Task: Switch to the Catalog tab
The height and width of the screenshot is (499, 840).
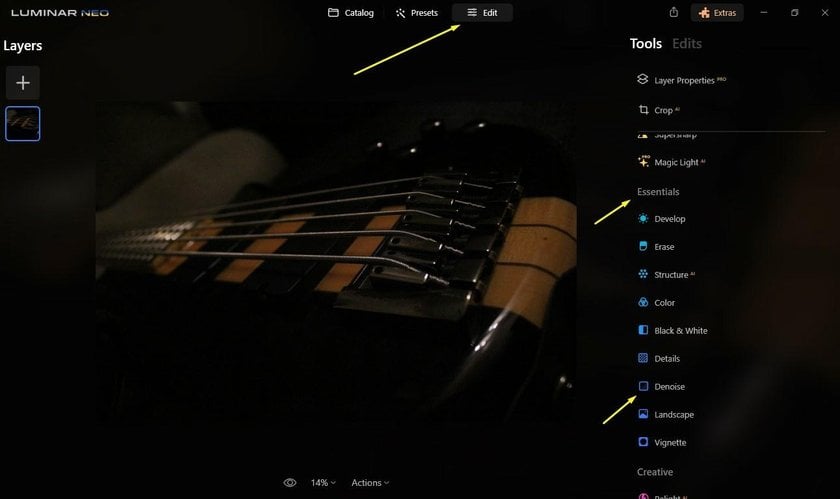Action: (351, 12)
